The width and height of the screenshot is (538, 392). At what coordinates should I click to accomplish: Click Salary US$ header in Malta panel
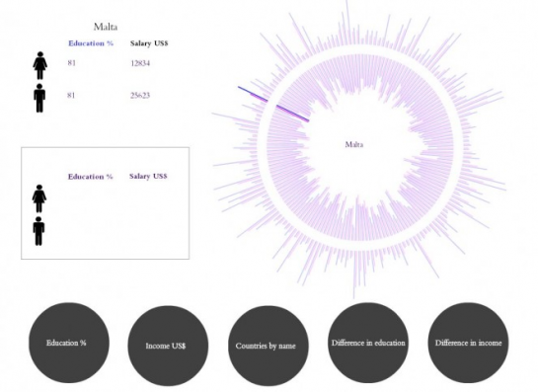149,43
